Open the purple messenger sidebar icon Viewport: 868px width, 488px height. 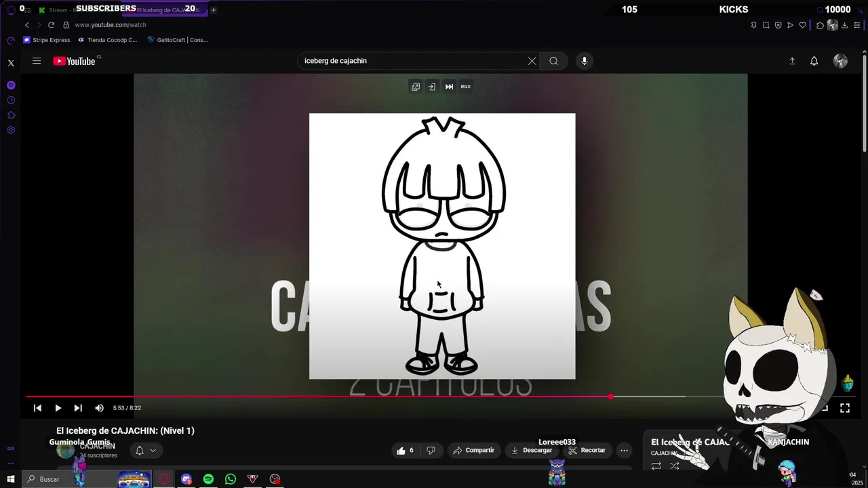tap(11, 85)
